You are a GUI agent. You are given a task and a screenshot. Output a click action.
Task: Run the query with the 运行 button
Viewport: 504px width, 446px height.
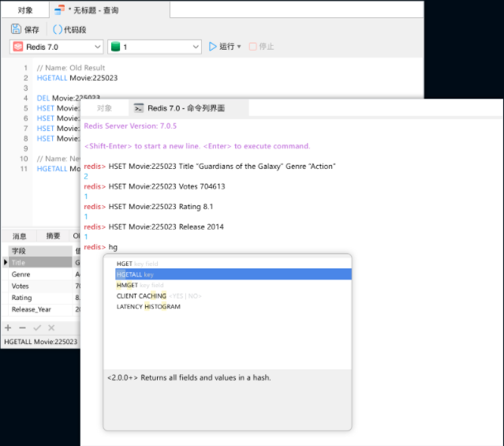tap(222, 47)
